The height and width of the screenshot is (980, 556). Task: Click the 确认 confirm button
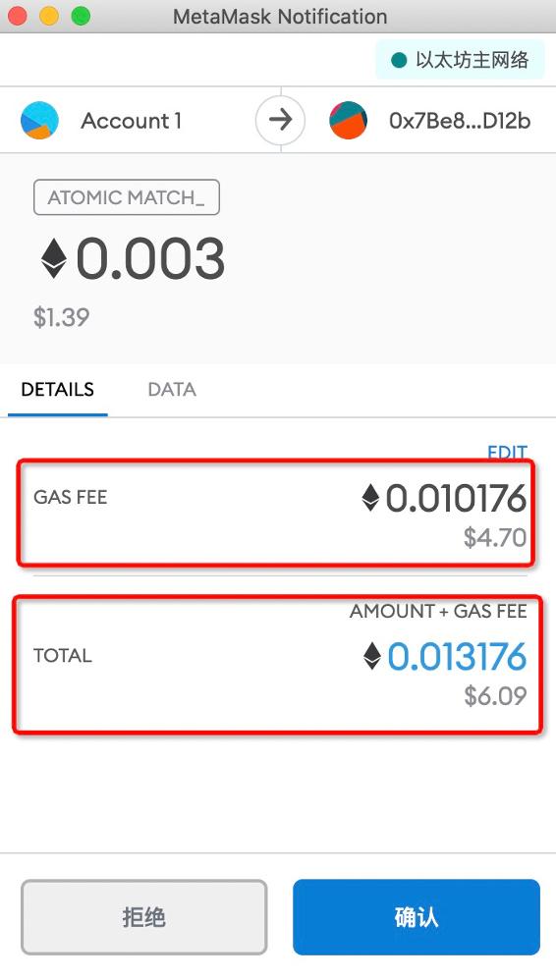click(x=416, y=917)
